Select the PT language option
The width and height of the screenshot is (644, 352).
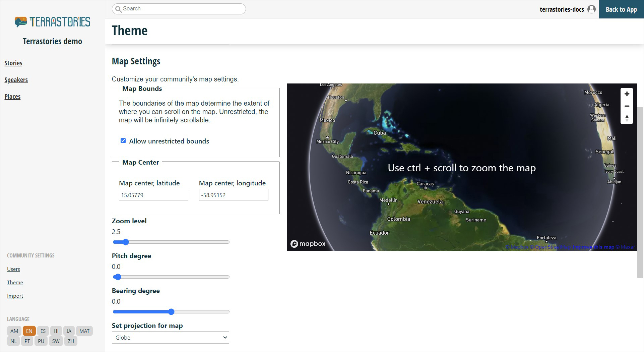click(27, 341)
